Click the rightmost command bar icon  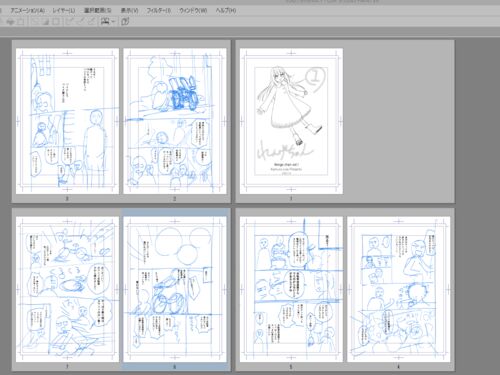[x=125, y=22]
